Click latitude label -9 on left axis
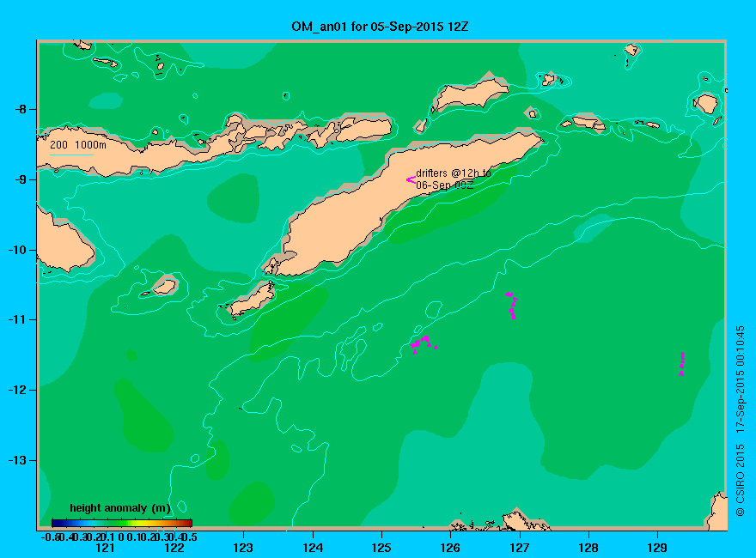The image size is (756, 558). pyautogui.click(x=21, y=179)
